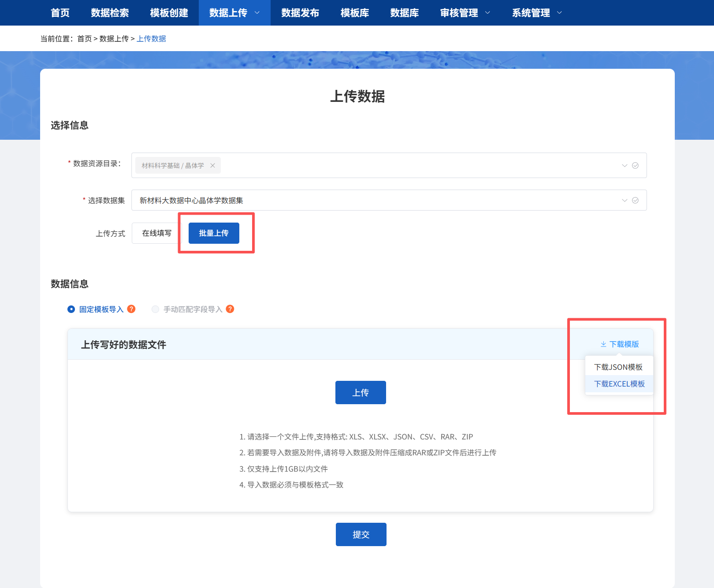
Task: Open the 模板库 menu item
Action: pyautogui.click(x=354, y=13)
